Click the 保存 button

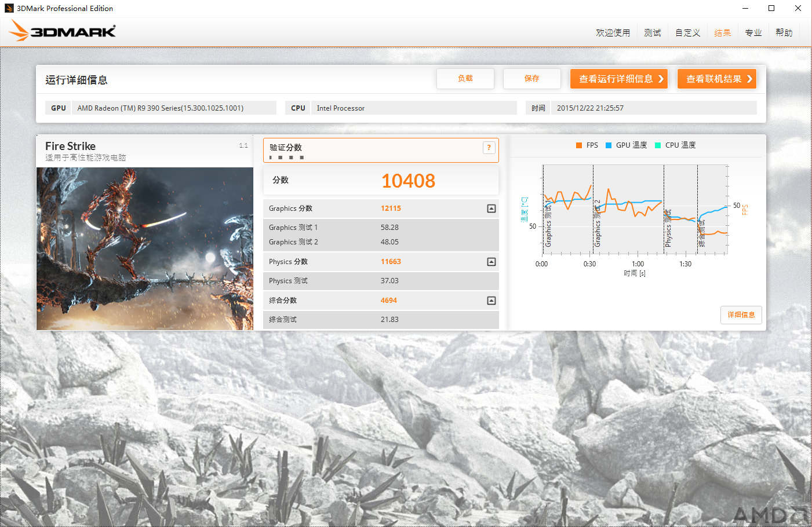click(x=532, y=79)
